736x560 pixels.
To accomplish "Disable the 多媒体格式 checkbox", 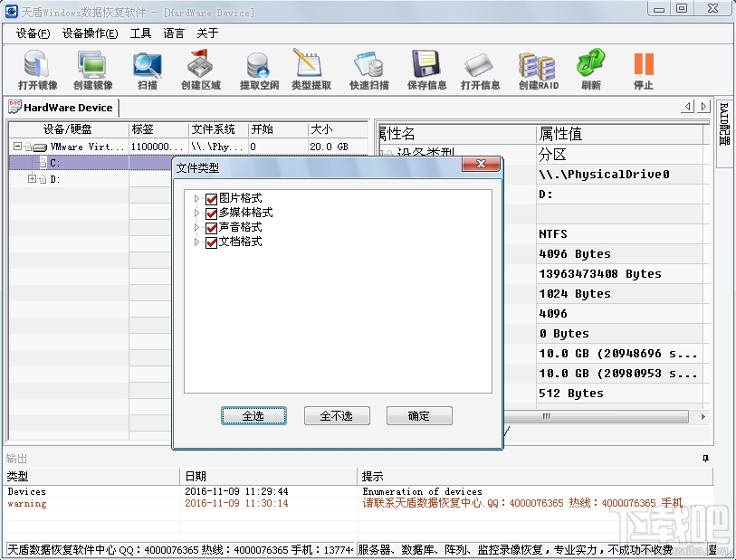I will pos(211,213).
